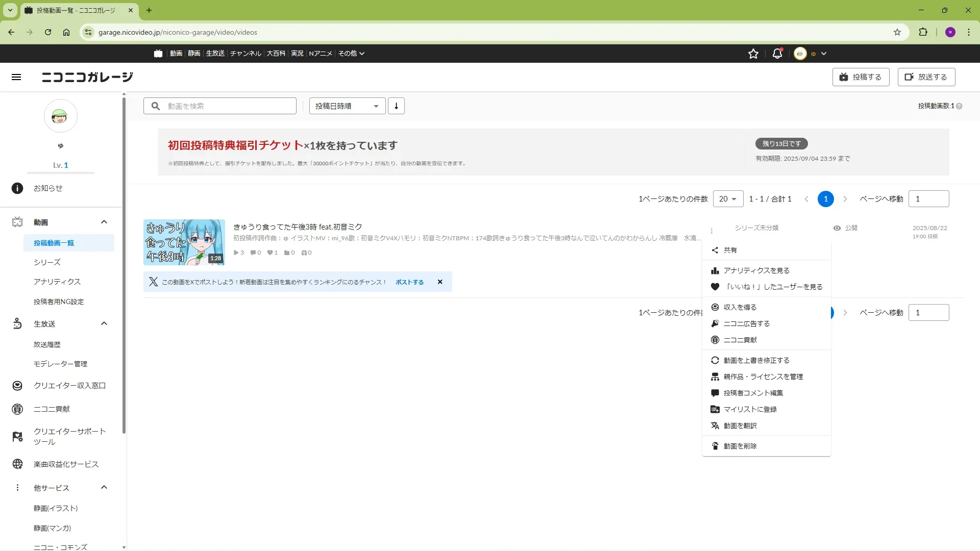Collapse the 生放送 sidebar section
The height and width of the screenshot is (551, 980).
click(104, 323)
